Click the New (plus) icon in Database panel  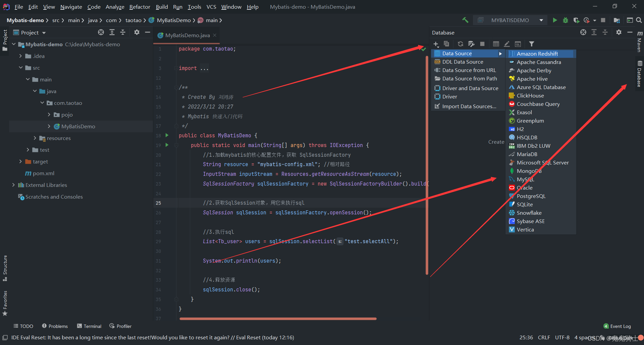click(436, 44)
